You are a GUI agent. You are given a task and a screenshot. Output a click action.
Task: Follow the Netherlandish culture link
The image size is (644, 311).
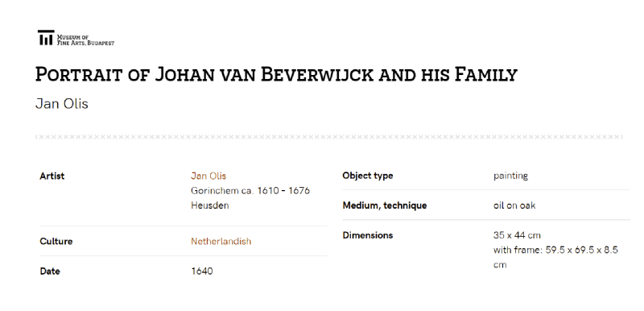[221, 241]
